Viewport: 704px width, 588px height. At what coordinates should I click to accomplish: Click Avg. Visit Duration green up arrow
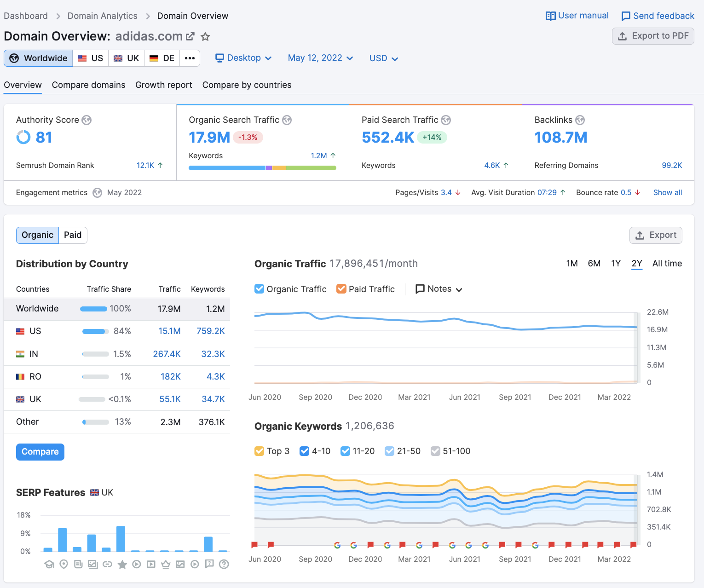tap(563, 193)
